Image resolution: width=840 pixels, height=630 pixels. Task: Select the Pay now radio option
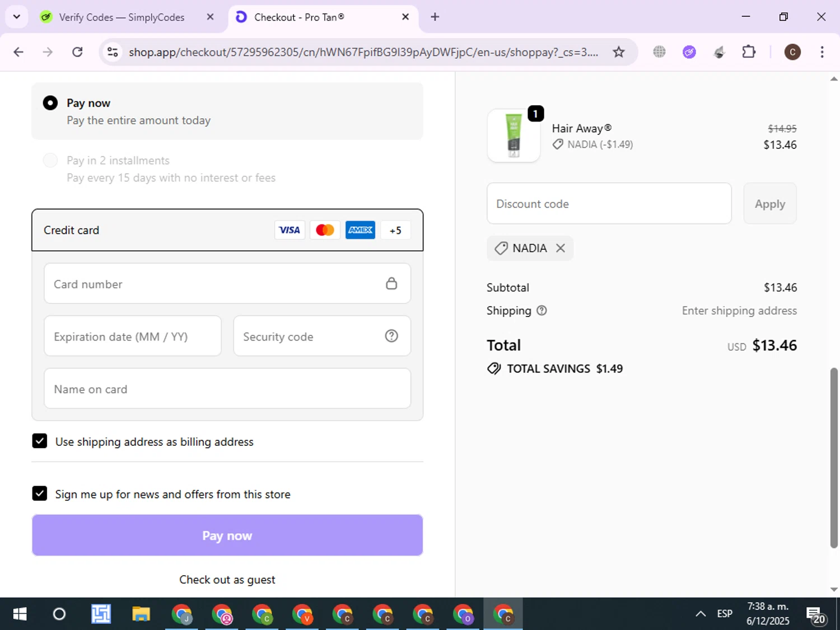50,103
